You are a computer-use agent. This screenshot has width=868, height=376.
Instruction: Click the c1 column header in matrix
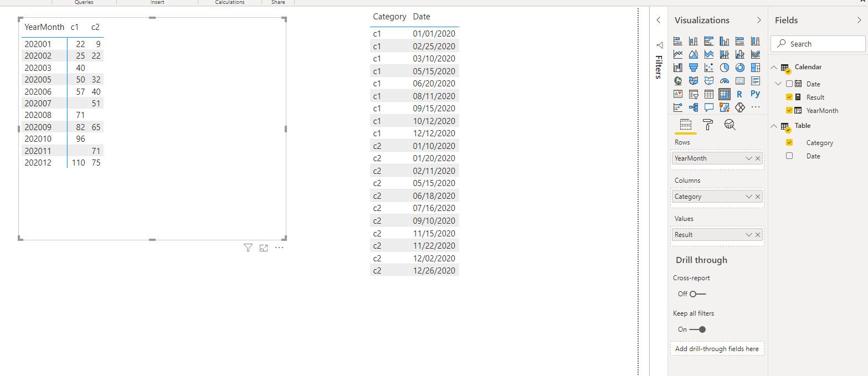(75, 27)
